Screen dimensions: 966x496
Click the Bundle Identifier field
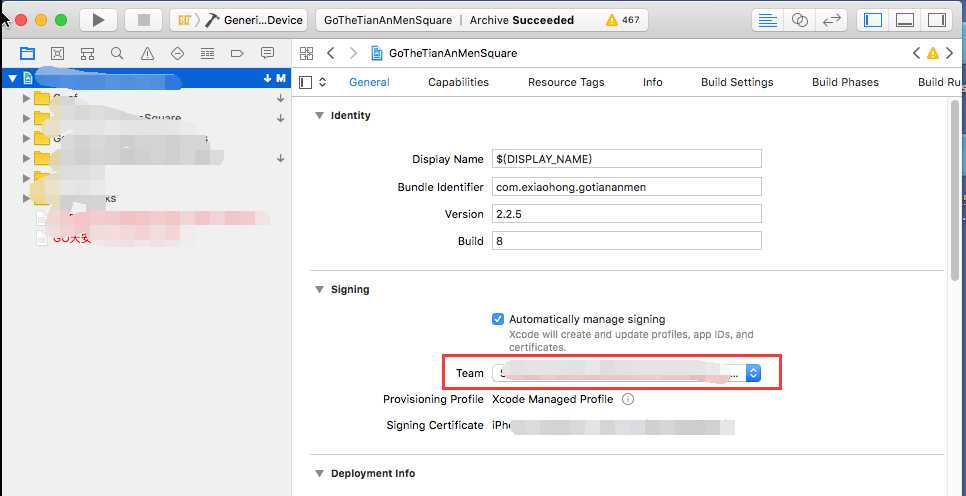coord(627,187)
